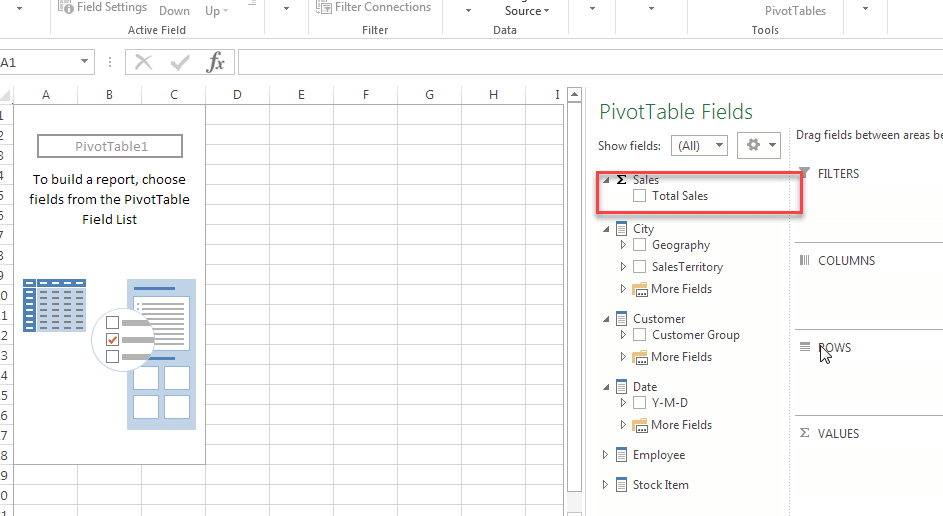The image size is (943, 516).
Task: Tick the Customer Group checkbox
Action: [x=640, y=335]
